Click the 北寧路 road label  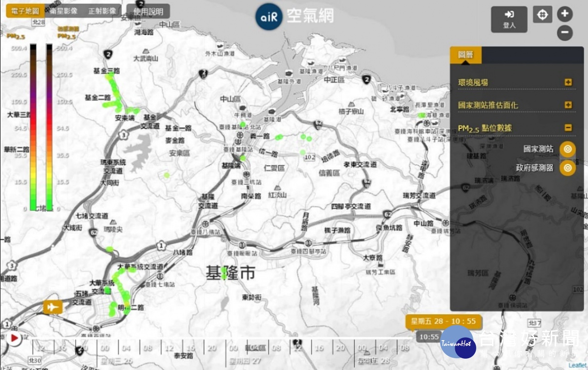coord(399,109)
